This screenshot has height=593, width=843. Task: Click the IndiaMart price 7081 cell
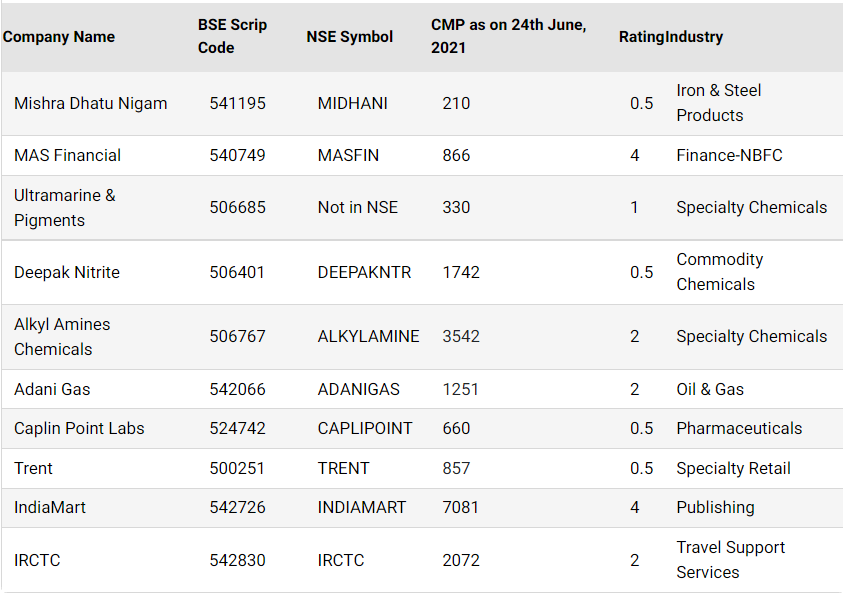(x=460, y=508)
